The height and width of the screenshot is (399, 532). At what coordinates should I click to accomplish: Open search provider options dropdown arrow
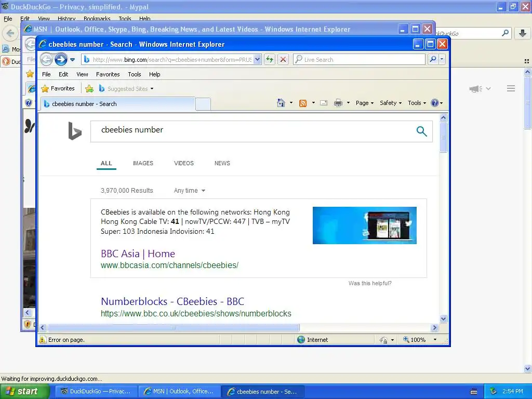tap(442, 59)
